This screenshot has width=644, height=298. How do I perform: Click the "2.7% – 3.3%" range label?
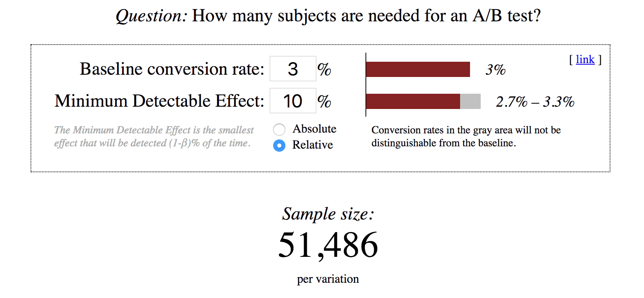click(x=535, y=102)
